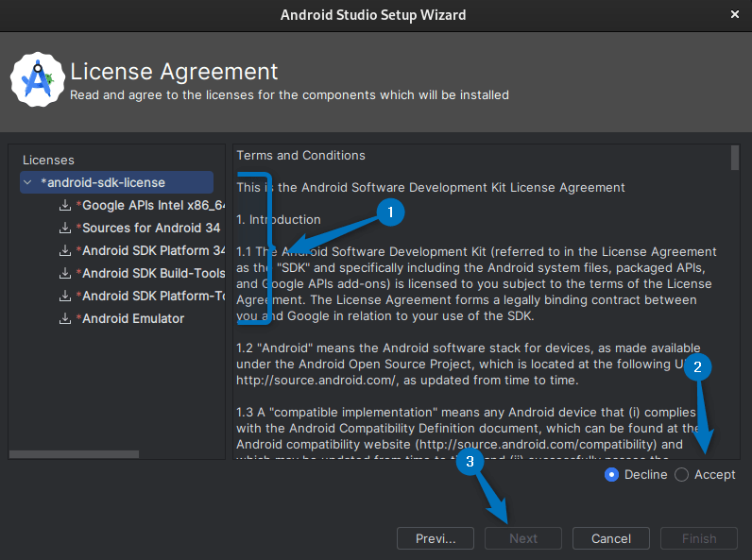
Task: Click download icon beside Android SDK Build-Tools
Action: point(65,273)
